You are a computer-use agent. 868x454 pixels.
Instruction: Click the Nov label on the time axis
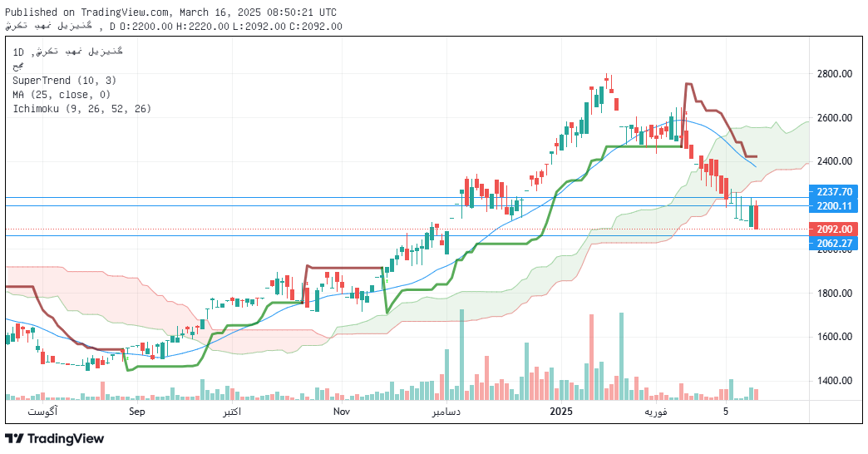[x=341, y=412]
